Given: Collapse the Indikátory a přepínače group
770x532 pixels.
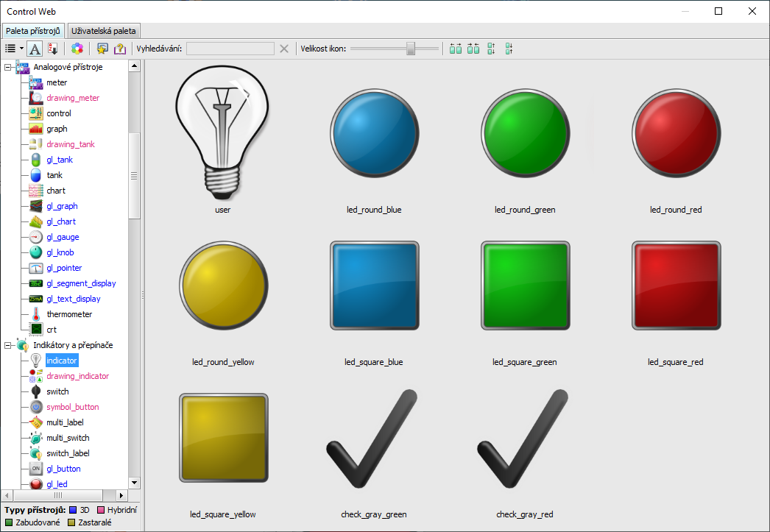Looking at the screenshot, I should 7,345.
